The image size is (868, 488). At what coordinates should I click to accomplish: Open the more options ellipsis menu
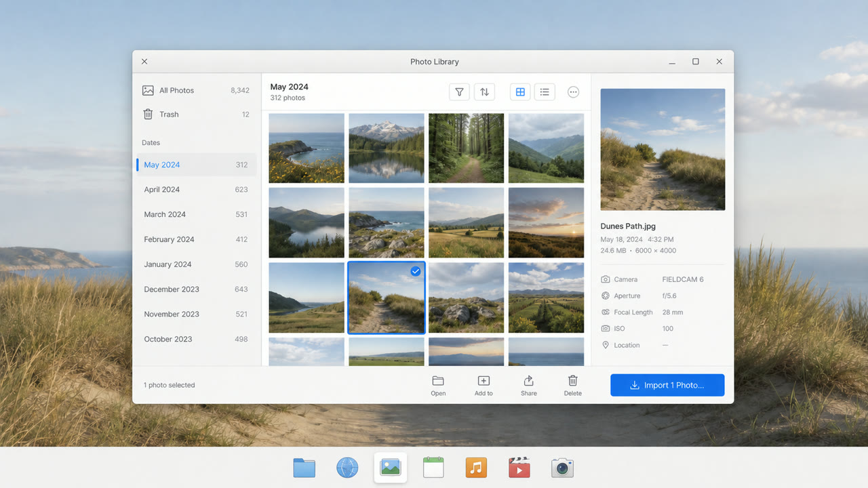click(574, 92)
